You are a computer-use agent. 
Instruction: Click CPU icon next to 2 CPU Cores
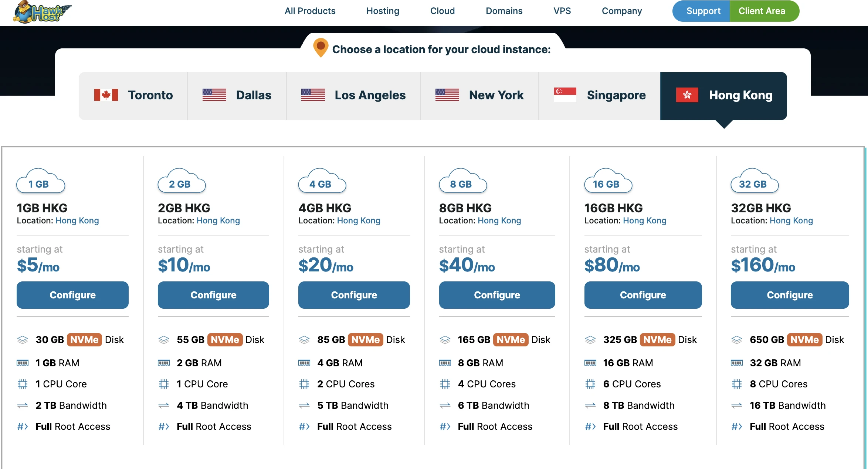pos(304,384)
